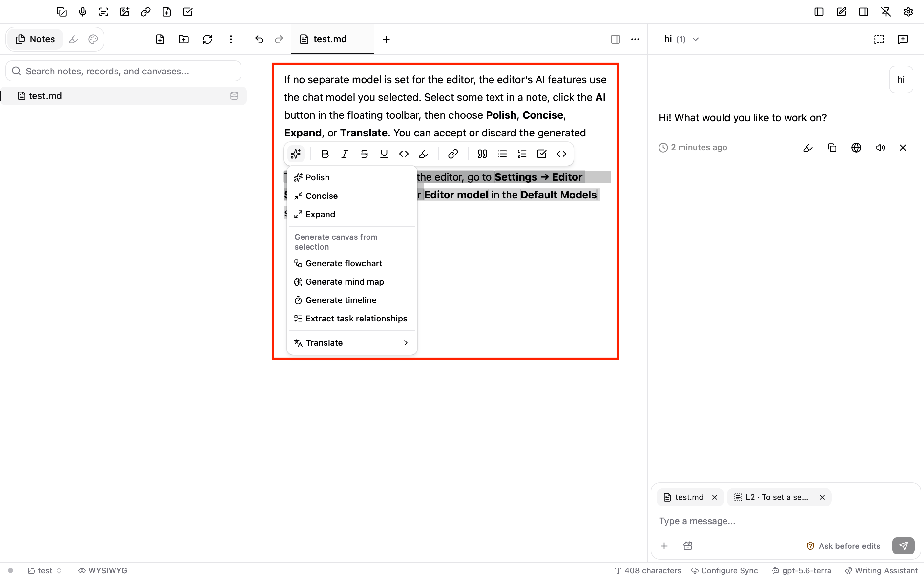Open the Translate submenu
Screen dimensions: 924x578
352,342
